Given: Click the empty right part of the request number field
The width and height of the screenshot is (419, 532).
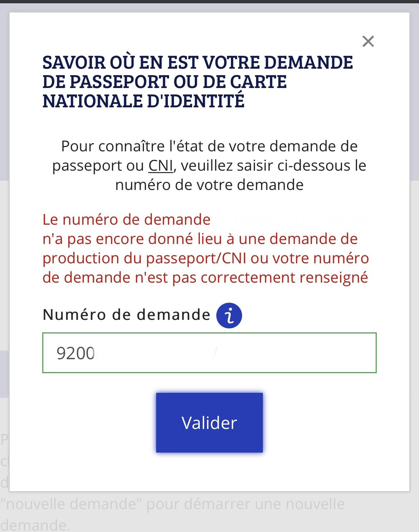Looking at the screenshot, I should (x=297, y=353).
